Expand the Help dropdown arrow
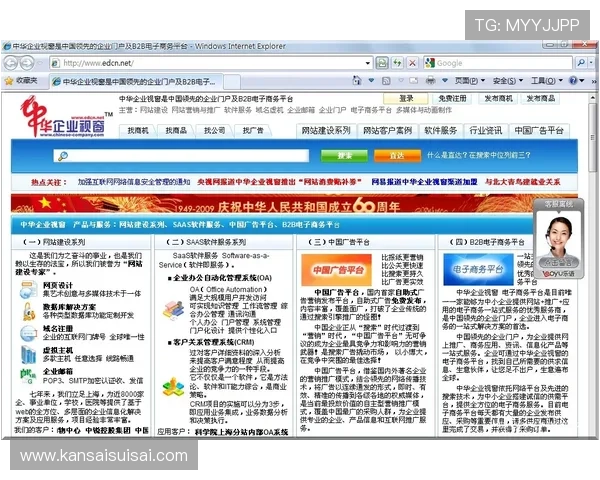 [x=582, y=80]
